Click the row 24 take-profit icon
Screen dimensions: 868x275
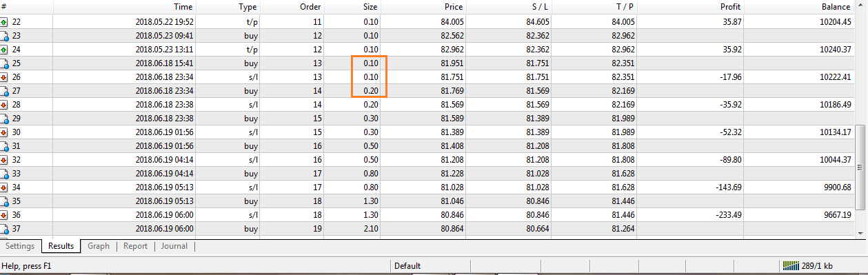tap(4, 49)
